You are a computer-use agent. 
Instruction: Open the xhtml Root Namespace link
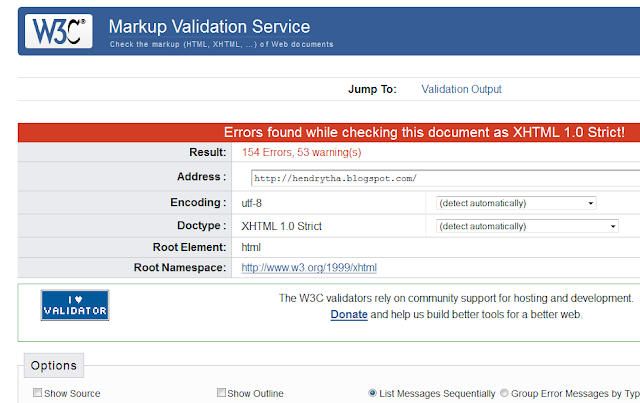pos(309,268)
